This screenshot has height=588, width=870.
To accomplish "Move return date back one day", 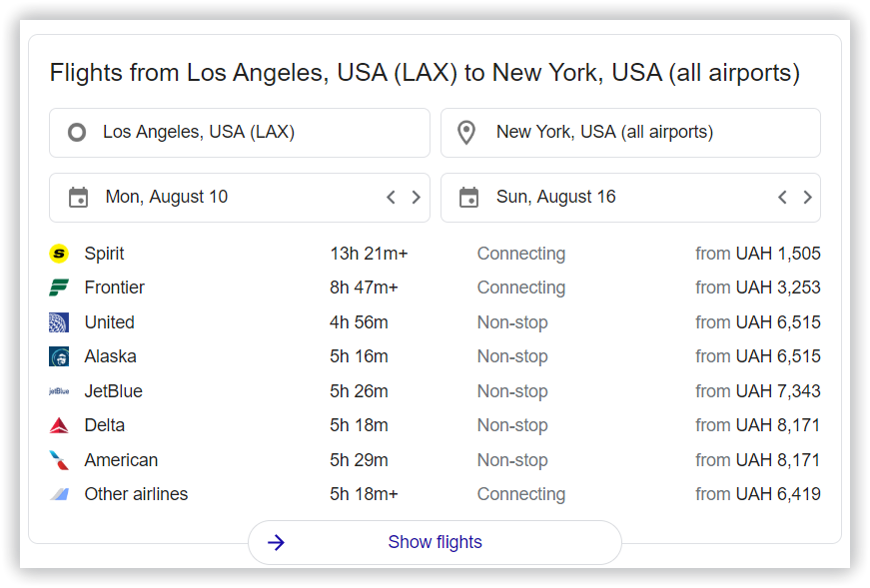I will [782, 198].
